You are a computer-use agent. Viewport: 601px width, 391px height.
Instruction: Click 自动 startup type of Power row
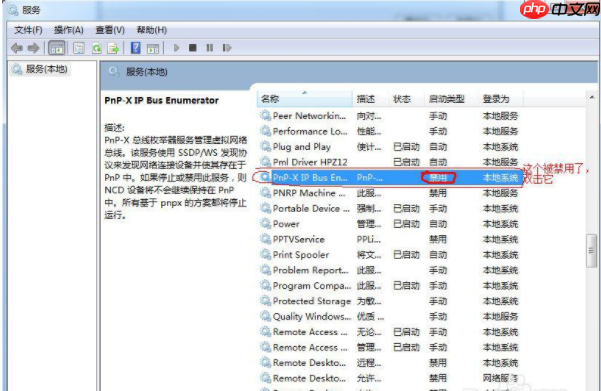(x=438, y=224)
